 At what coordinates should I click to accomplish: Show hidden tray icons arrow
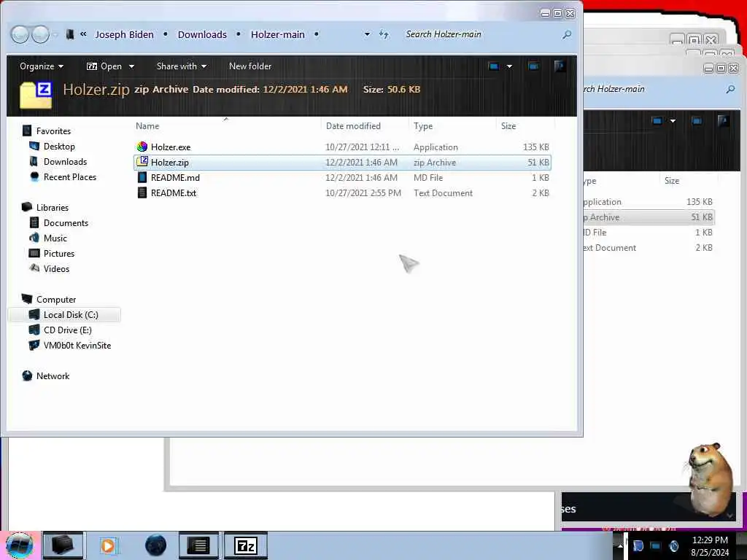click(620, 545)
